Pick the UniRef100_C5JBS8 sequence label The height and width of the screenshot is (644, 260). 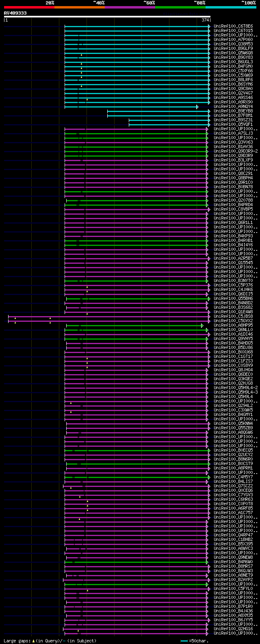[x=233, y=317]
